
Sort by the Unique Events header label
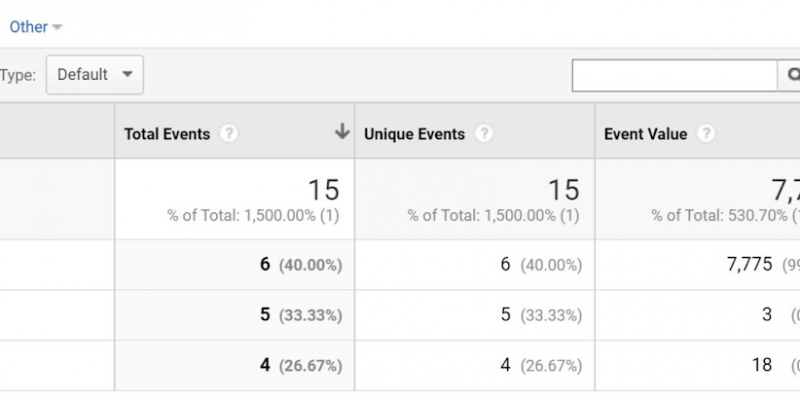[x=414, y=134]
